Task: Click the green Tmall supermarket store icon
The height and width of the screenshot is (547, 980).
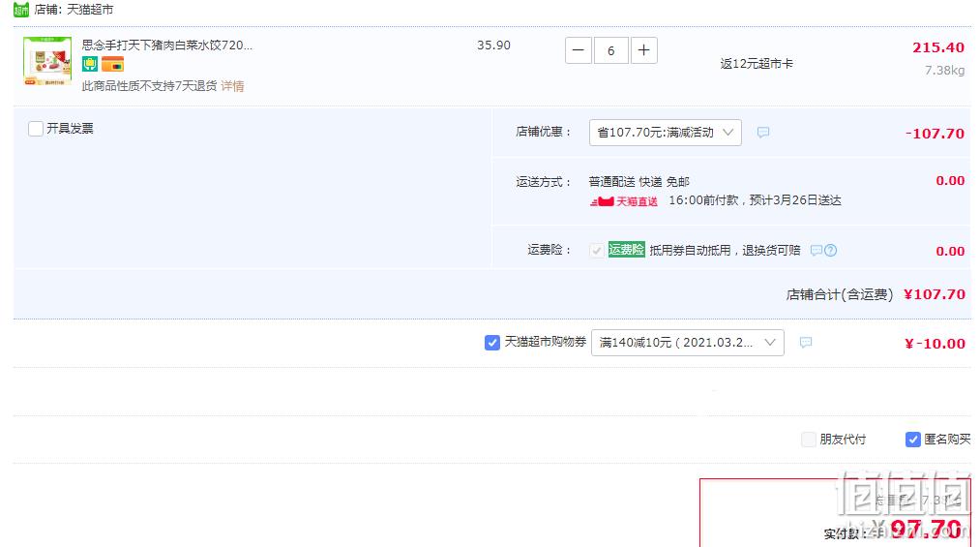Action: (x=21, y=10)
